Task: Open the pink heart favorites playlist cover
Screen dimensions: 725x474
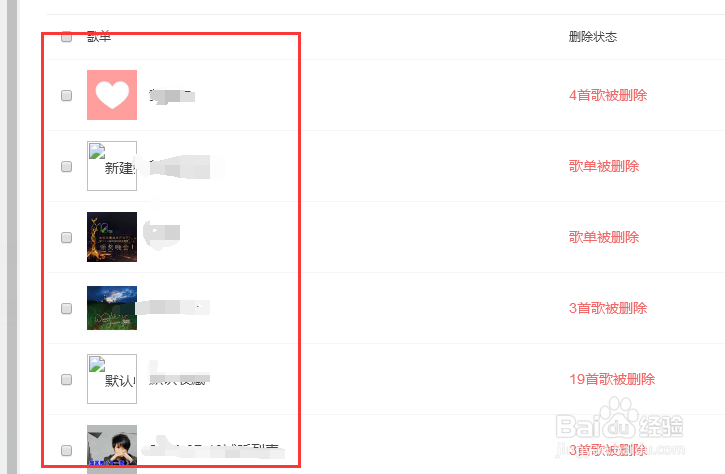Action: coord(112,95)
